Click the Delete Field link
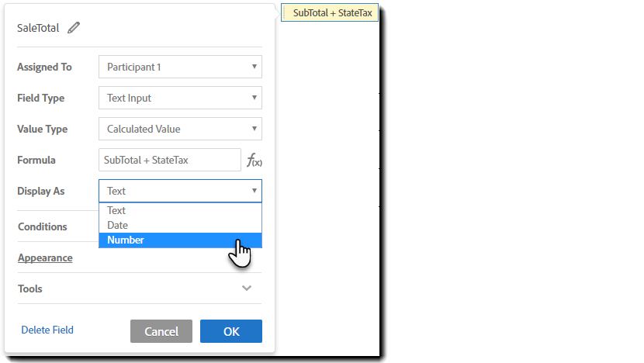 coord(47,330)
